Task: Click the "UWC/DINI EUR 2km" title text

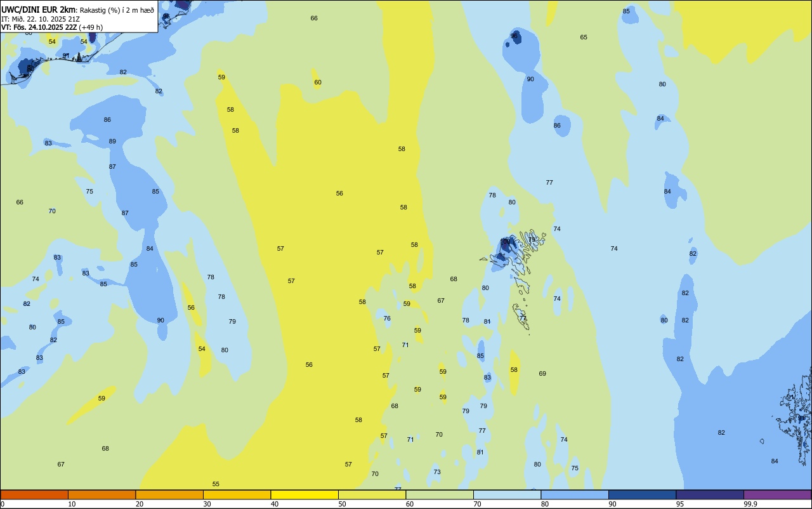Action: tap(38, 9)
